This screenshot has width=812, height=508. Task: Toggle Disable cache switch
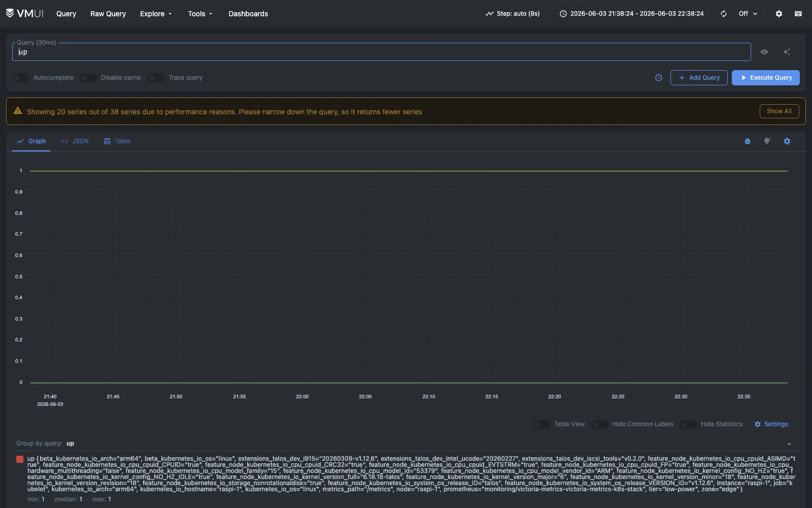tap(88, 78)
